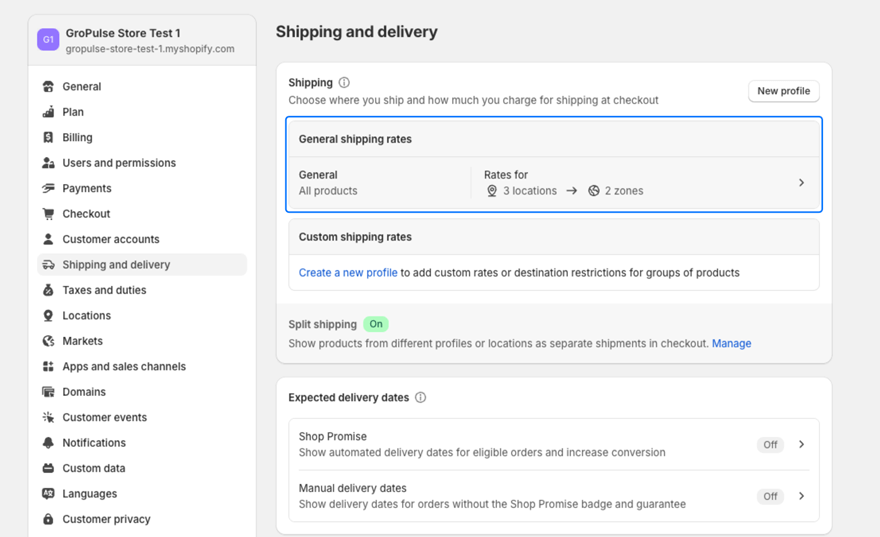
Task: Click the Checkout cart icon
Action: pyautogui.click(x=48, y=214)
